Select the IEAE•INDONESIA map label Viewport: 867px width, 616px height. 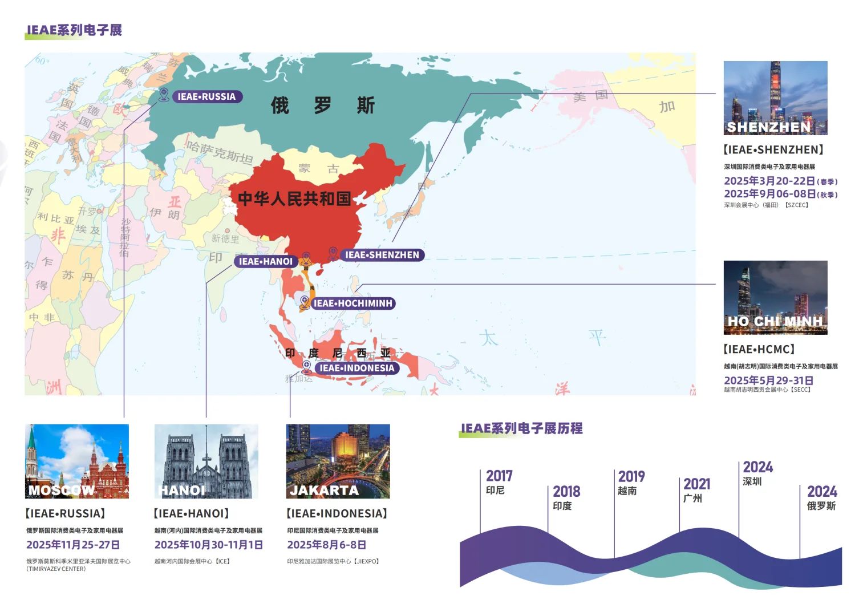[x=357, y=368]
